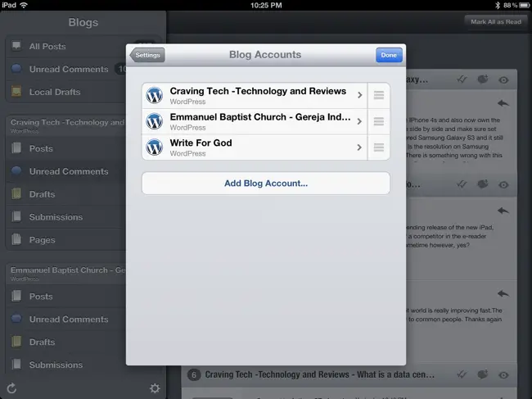The height and width of the screenshot is (399, 532).
Task: Open Unread Comments under Craving Tech
Action: click(x=66, y=171)
